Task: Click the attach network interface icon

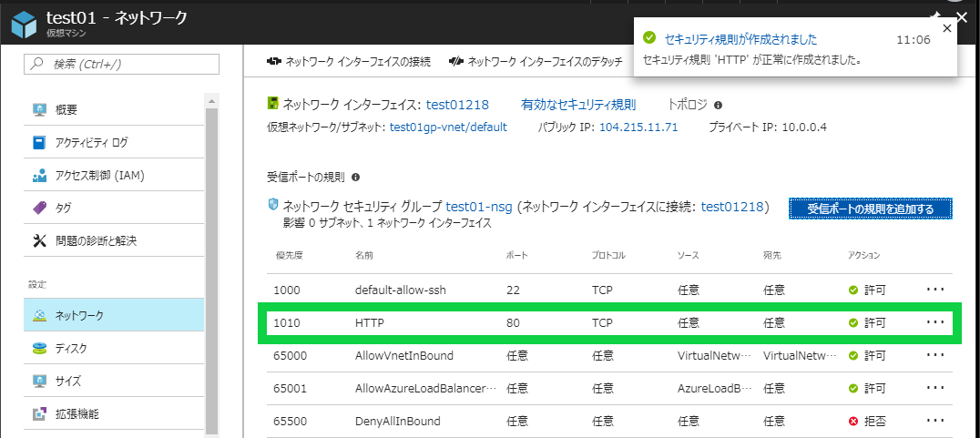Action: [x=273, y=61]
